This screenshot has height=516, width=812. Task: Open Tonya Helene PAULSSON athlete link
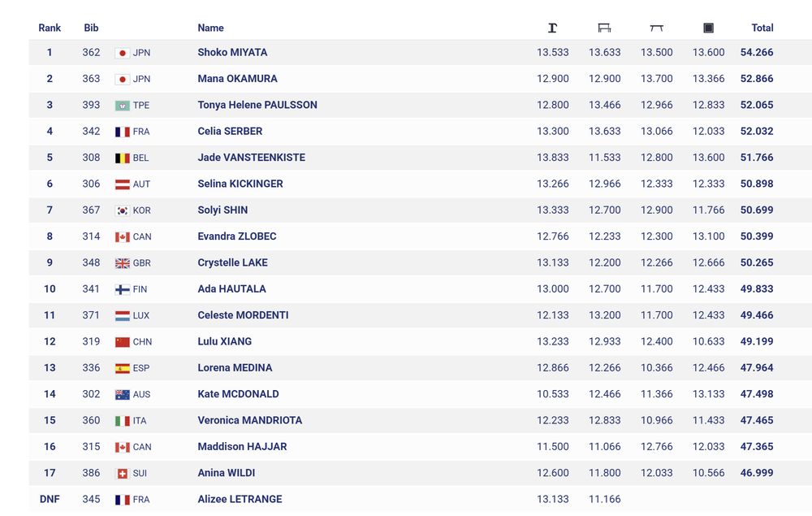257,105
